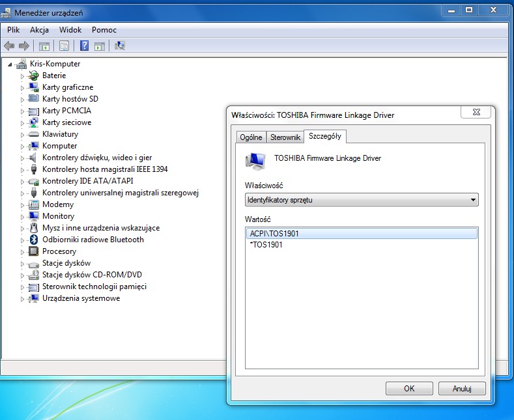Select the Karty sieciowe icon
514x420 pixels.
click(x=33, y=122)
